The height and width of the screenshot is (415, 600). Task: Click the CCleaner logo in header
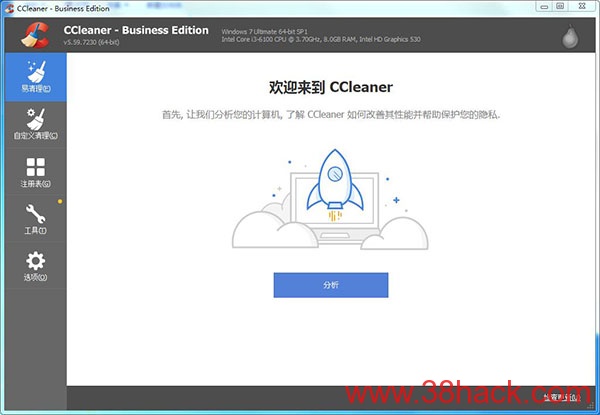pos(35,35)
